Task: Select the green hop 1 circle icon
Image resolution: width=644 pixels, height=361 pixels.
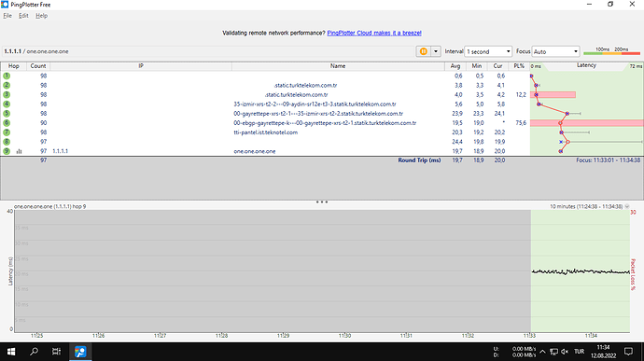Action: coord(7,76)
